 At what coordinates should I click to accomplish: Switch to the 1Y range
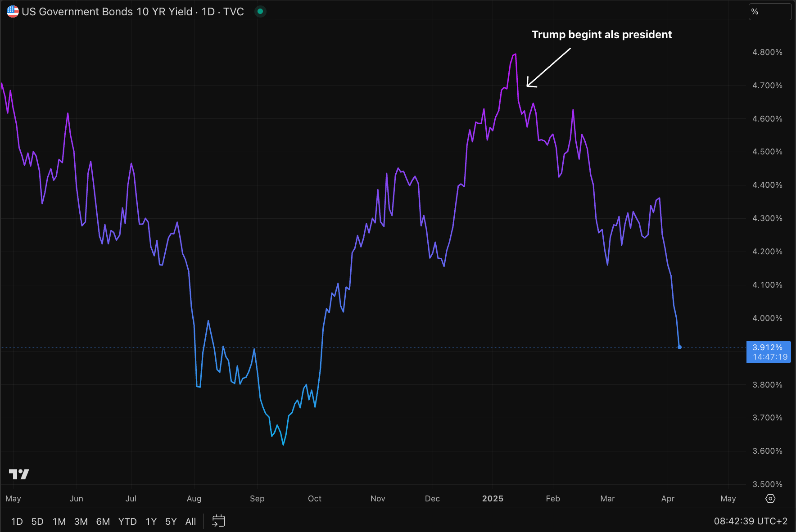point(151,521)
